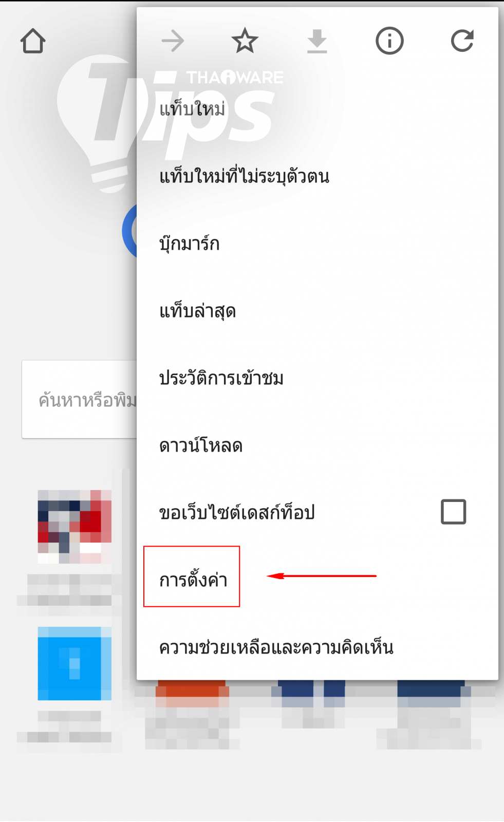Viewport: 504px width, 822px height.
Task: Tap the download page icon
Action: (x=317, y=41)
